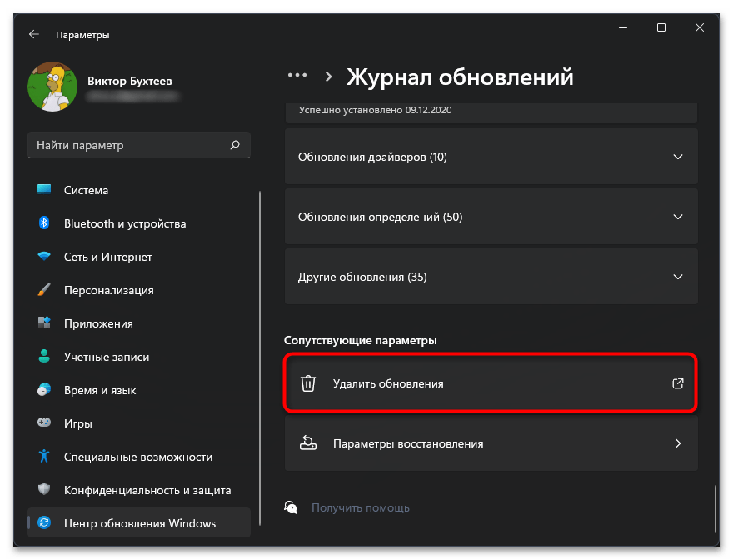Click the user profile avatar picture
The image size is (733, 560).
[x=52, y=87]
